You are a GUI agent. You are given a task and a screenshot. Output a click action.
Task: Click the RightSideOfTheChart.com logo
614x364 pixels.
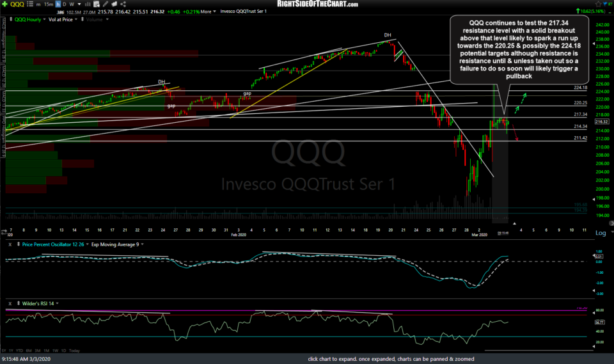point(318,4)
